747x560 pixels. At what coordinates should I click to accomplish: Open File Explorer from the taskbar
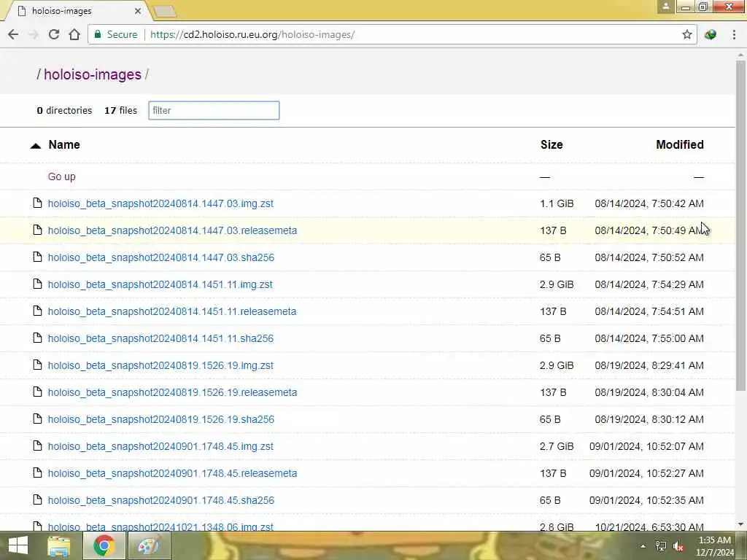click(59, 545)
